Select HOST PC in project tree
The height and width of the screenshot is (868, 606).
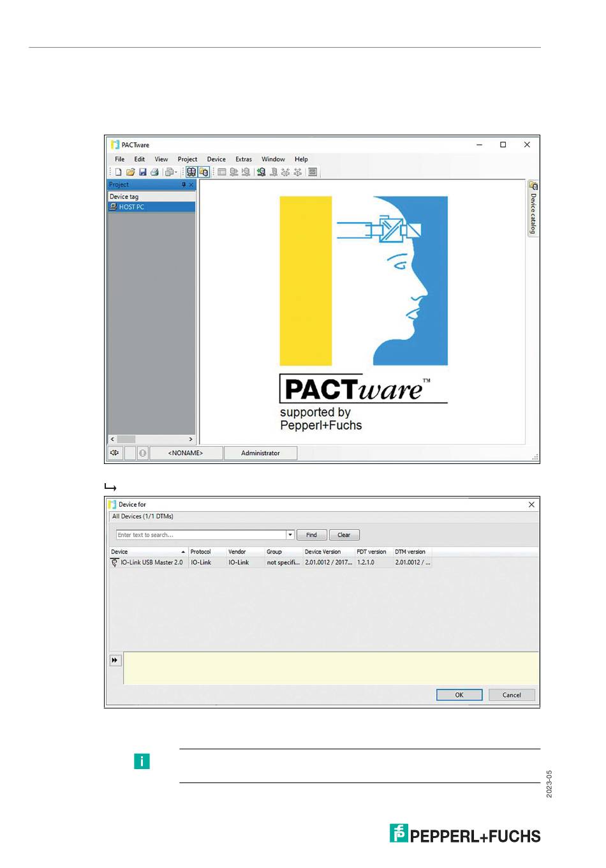point(151,207)
